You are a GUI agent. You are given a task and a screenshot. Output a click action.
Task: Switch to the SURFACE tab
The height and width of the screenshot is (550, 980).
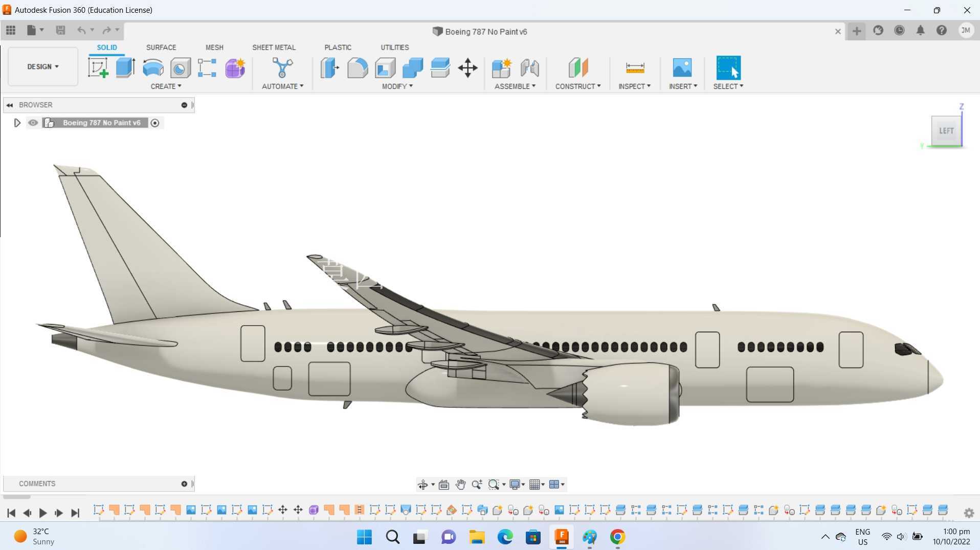tap(161, 48)
